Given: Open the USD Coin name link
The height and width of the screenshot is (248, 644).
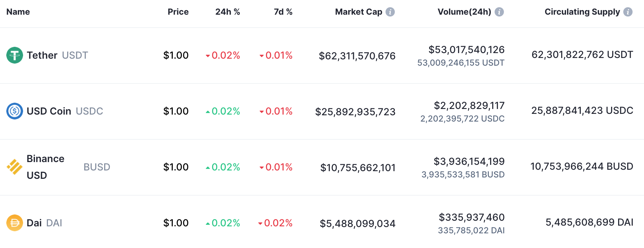Looking at the screenshot, I should point(49,111).
